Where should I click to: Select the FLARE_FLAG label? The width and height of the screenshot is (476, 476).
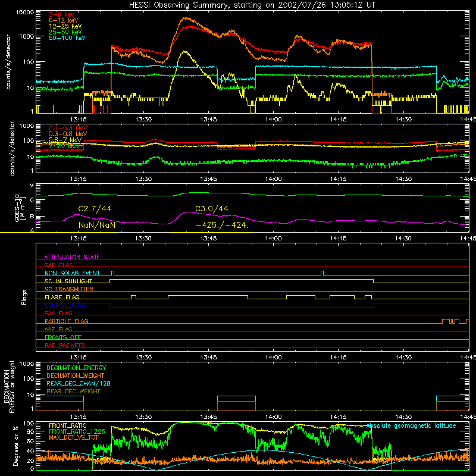tap(62, 297)
